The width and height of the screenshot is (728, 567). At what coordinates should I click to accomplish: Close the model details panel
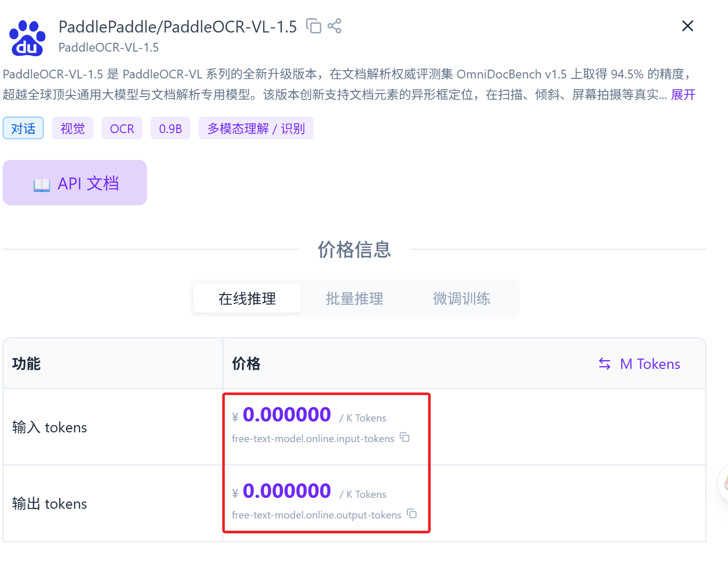click(687, 26)
